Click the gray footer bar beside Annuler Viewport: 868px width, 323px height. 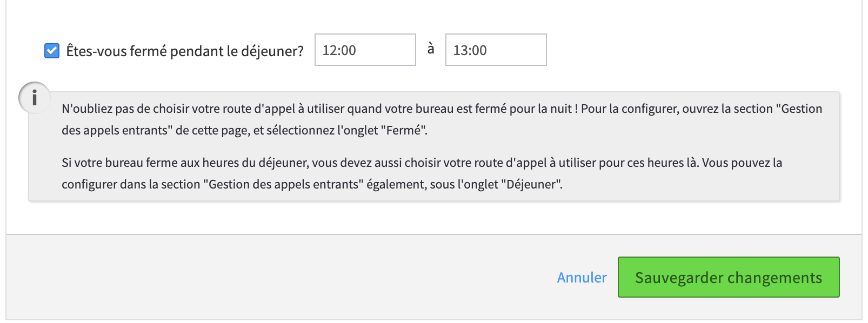pos(270,277)
